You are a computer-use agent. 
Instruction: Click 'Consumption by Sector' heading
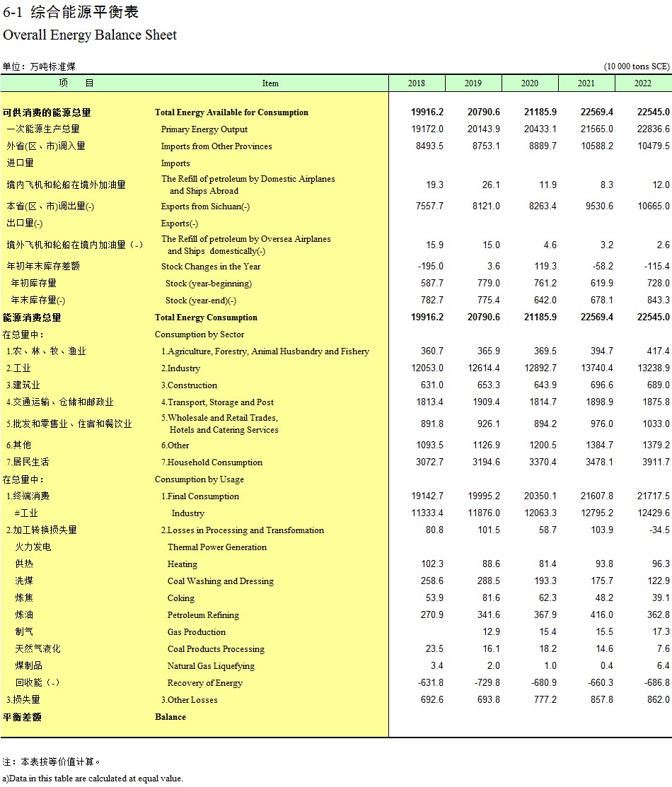pyautogui.click(x=199, y=334)
